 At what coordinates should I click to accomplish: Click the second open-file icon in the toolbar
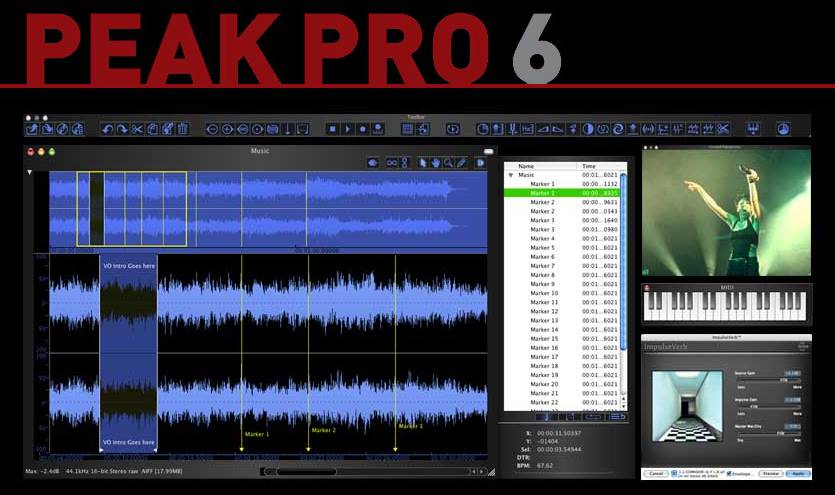pos(47,129)
